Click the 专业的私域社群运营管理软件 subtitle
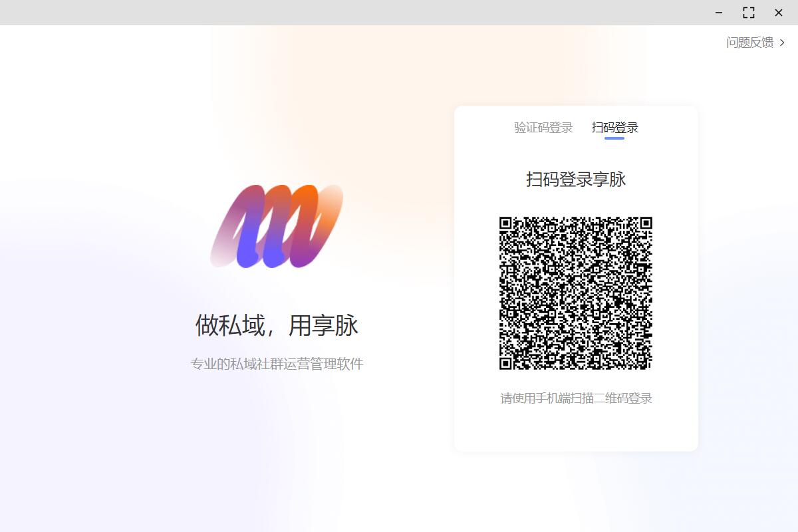798x532 pixels. coord(277,364)
